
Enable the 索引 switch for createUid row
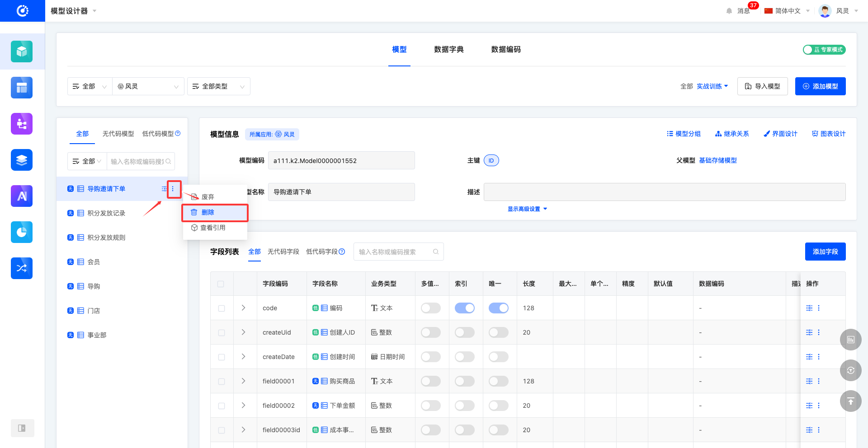(x=465, y=332)
